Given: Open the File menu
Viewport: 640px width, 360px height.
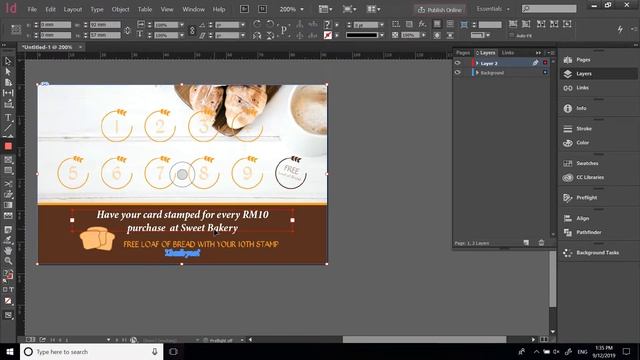Looking at the screenshot, I should [x=32, y=9].
